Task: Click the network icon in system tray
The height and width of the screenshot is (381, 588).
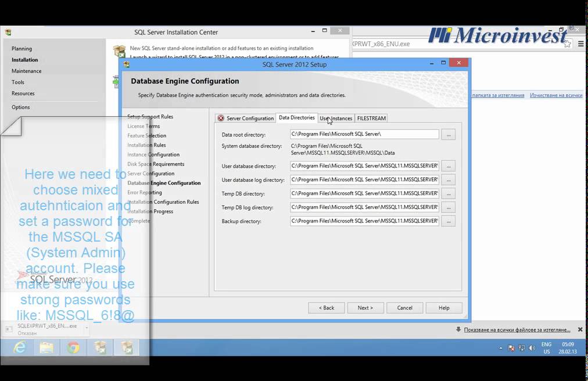Action: point(522,348)
